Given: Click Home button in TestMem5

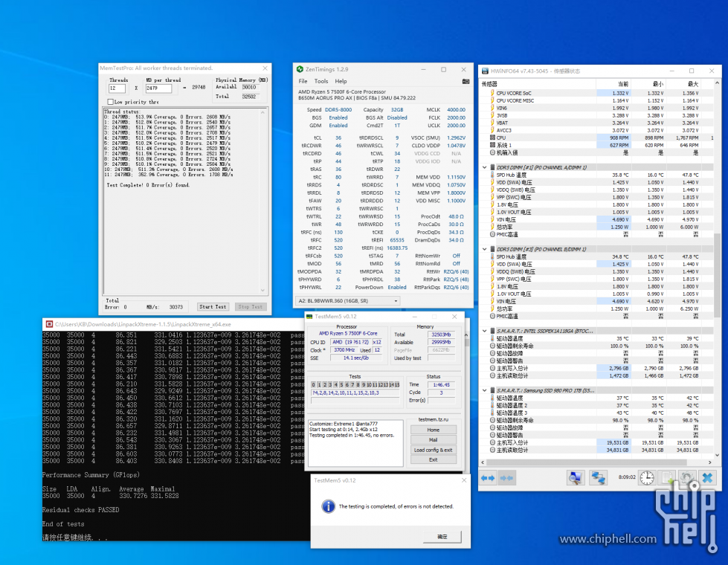Looking at the screenshot, I should tap(434, 430).
